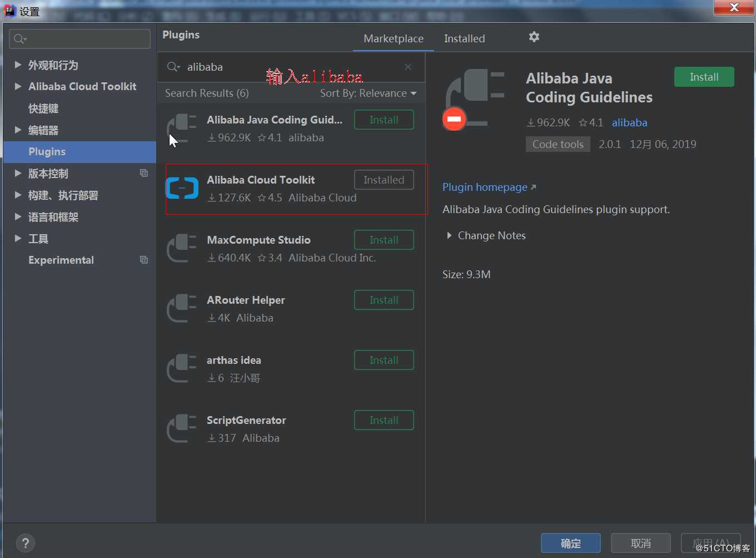Expand 语言和框架 settings group
Screen dimensions: 756x558
18,216
